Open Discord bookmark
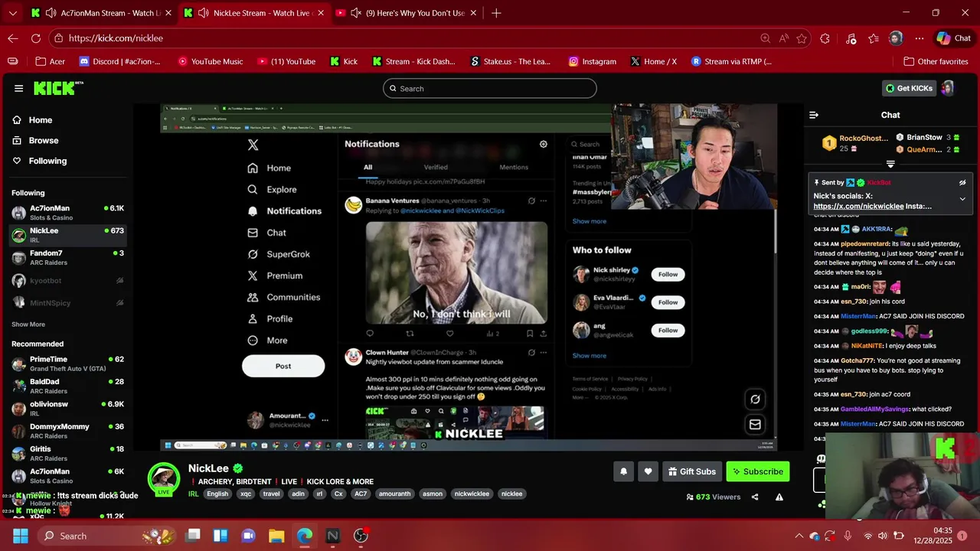This screenshot has width=980, height=551. click(x=120, y=61)
